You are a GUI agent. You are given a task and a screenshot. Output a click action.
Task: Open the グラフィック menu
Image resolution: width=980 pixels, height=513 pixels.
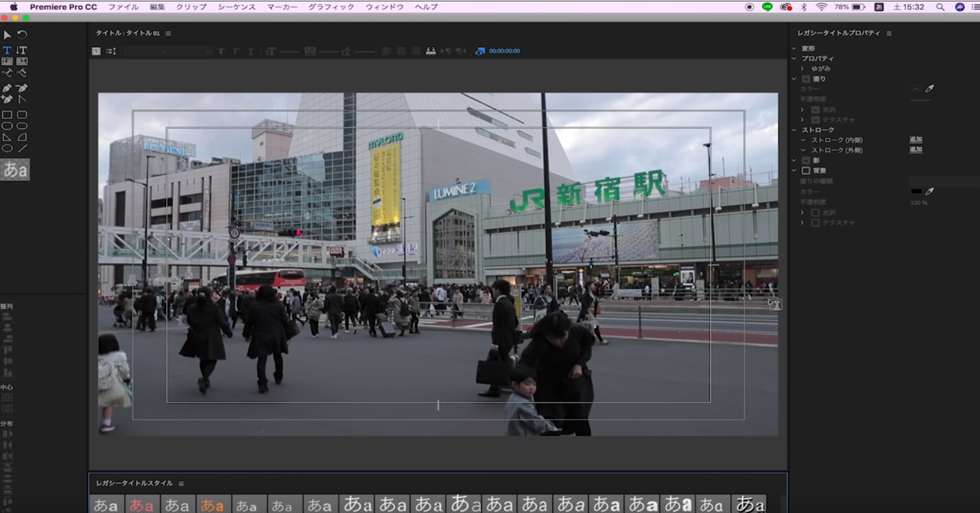click(x=331, y=7)
